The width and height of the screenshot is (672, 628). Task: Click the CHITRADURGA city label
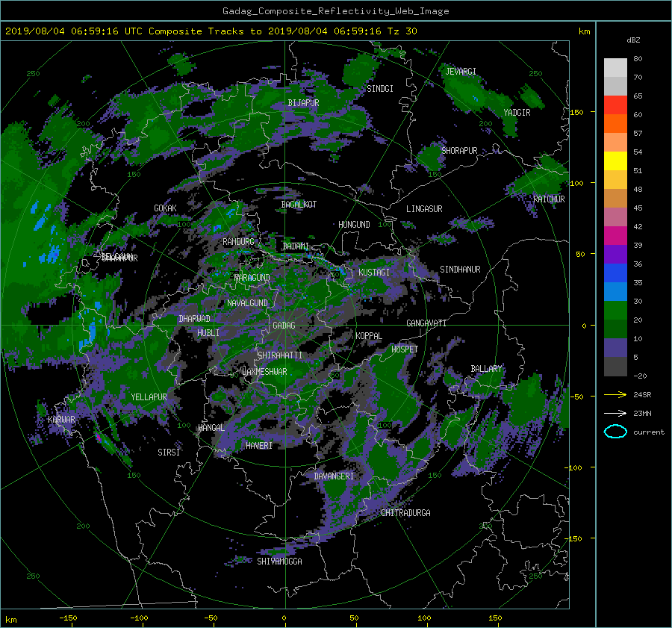(x=405, y=513)
